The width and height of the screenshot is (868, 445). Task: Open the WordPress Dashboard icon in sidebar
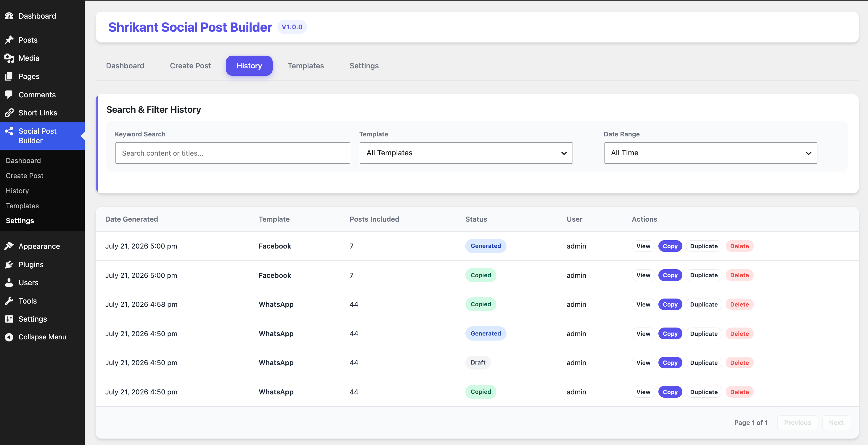point(9,16)
